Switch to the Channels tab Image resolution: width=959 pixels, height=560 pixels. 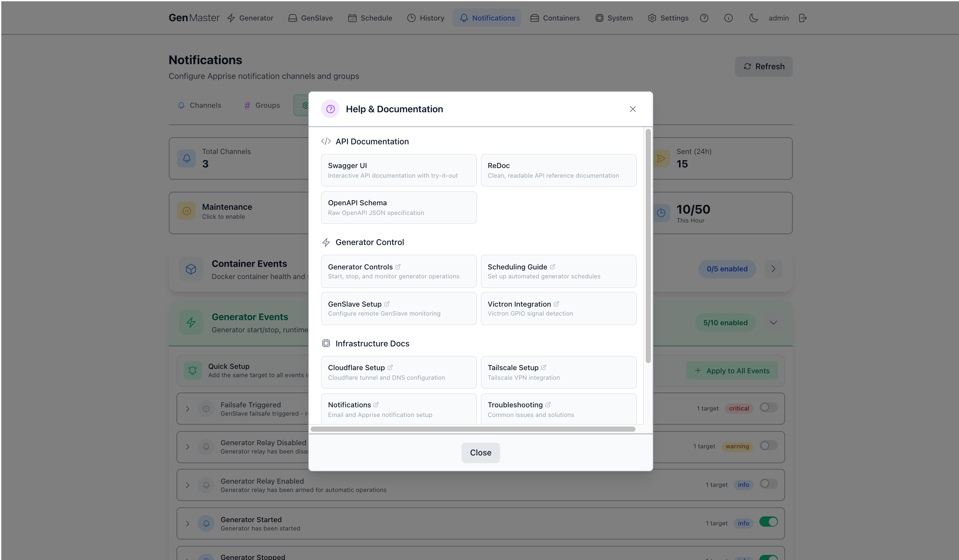199,105
